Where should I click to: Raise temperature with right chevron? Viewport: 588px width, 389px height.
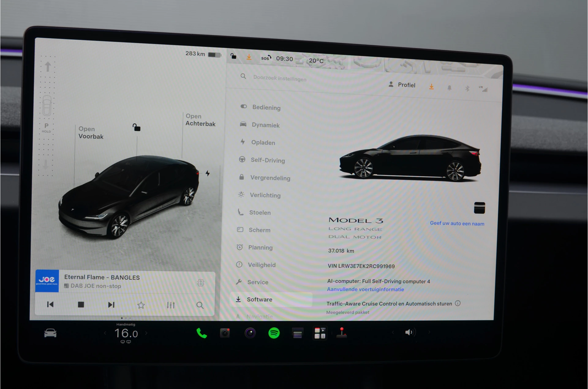tap(146, 333)
